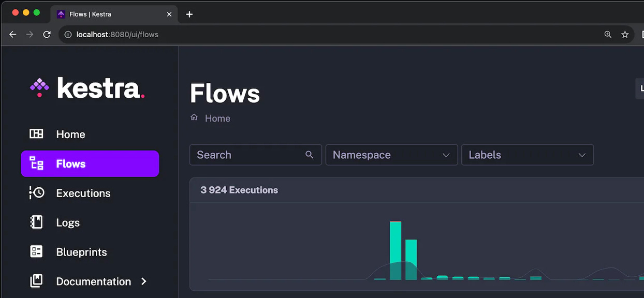Click the home icon in breadcrumb
644x298 pixels.
click(x=194, y=117)
